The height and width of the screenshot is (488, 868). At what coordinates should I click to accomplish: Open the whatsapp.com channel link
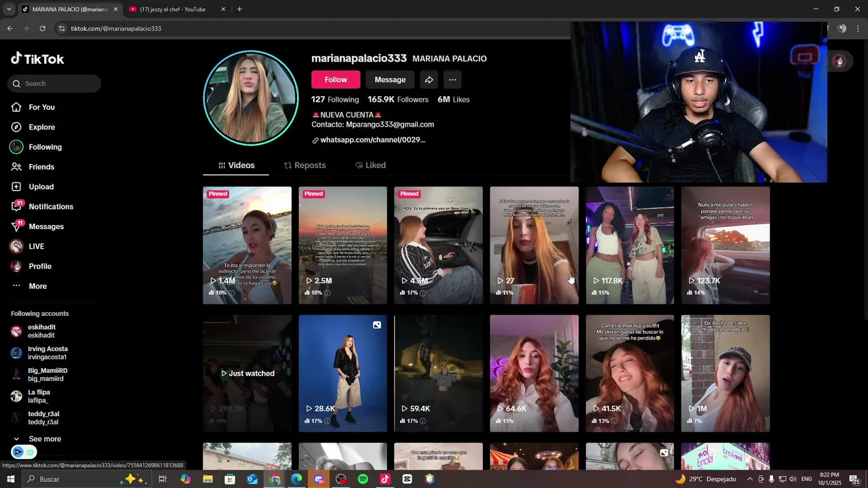(x=372, y=140)
